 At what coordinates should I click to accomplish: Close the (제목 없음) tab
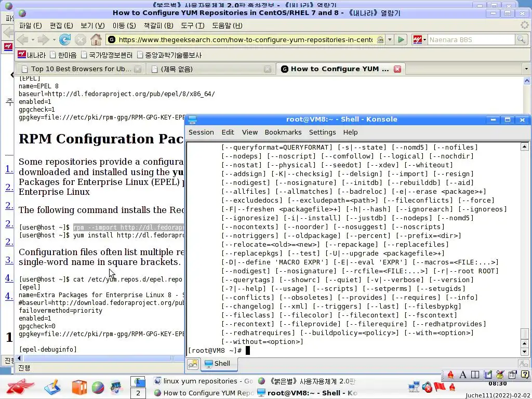click(x=268, y=69)
